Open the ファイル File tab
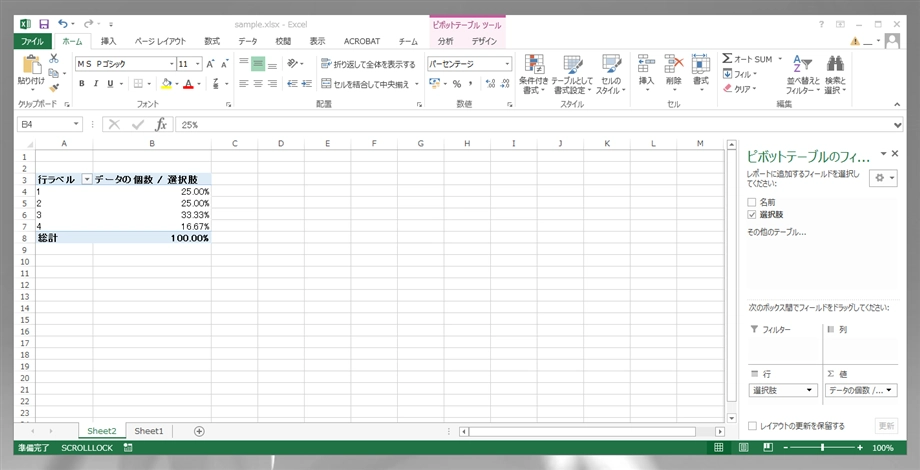 (32, 42)
